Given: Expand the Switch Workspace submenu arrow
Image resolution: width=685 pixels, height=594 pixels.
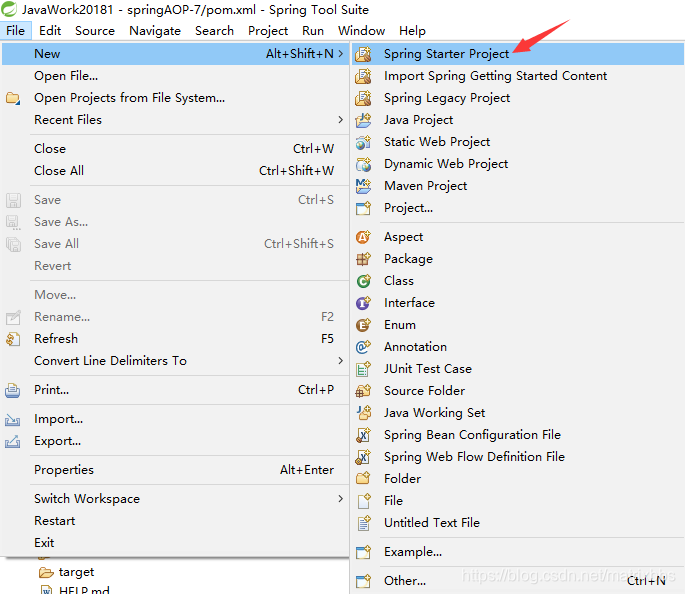Looking at the screenshot, I should 340,499.
